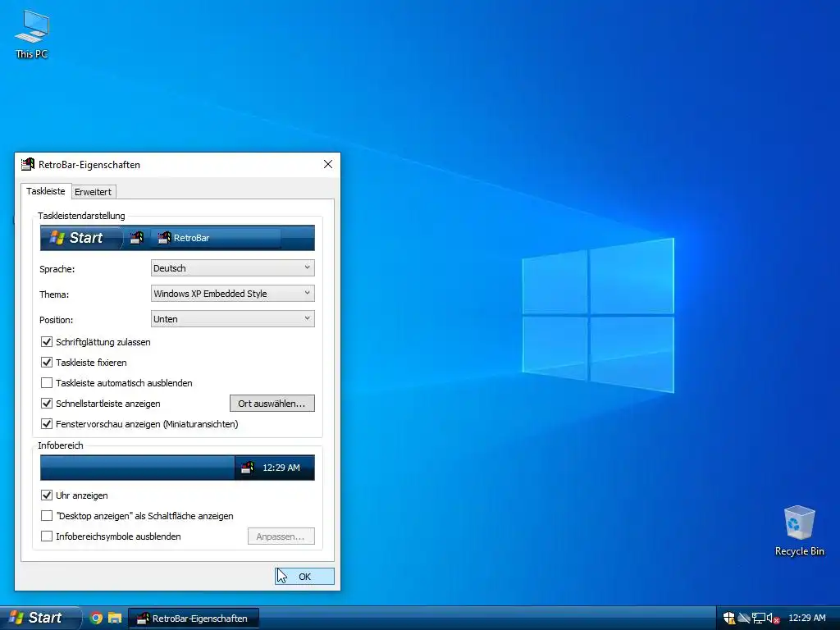Viewport: 840px width, 630px height.
Task: Click the Sprache: label
Action: point(57,269)
